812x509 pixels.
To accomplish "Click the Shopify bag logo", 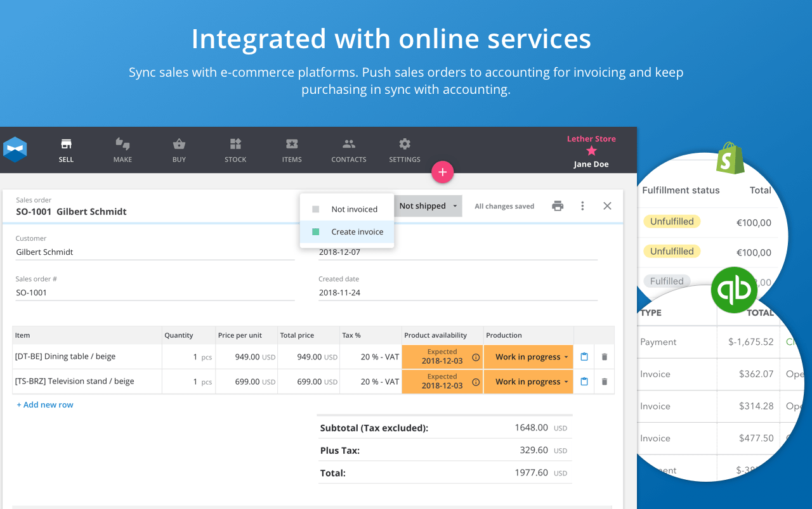I will pos(730,158).
